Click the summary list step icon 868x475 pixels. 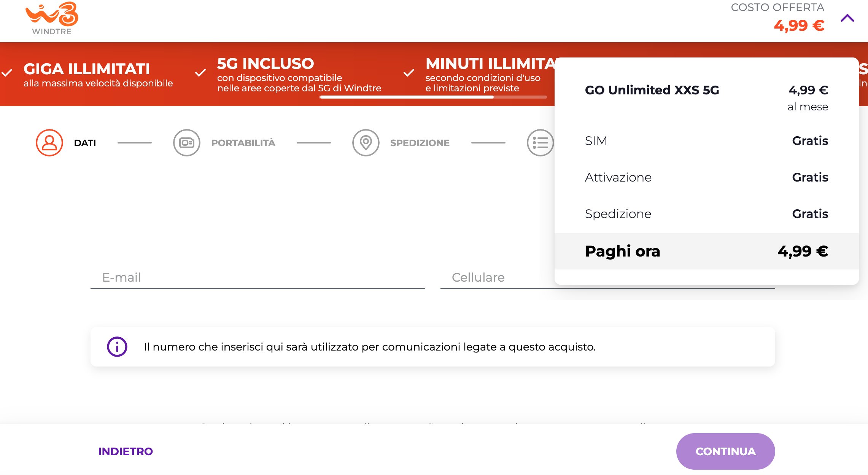[540, 143]
